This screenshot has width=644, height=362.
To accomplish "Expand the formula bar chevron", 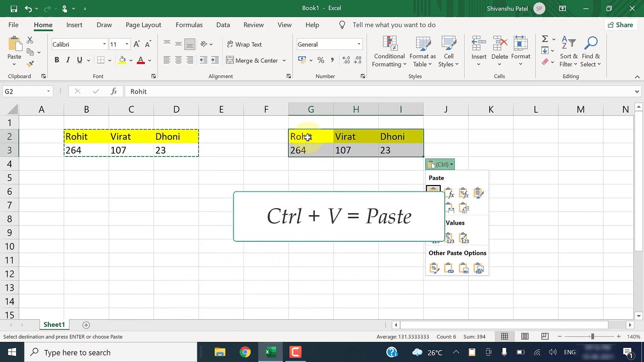I will click(x=637, y=92).
